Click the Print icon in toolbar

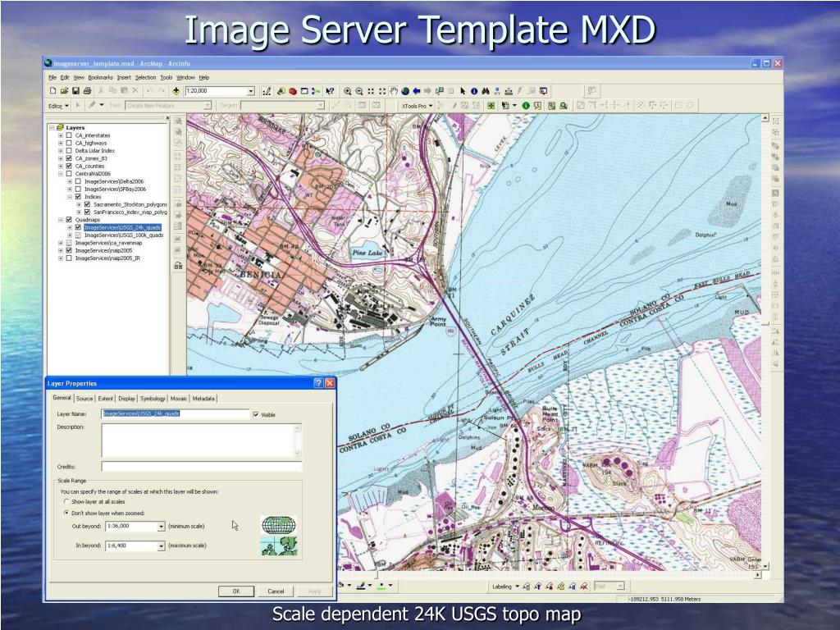87,91
